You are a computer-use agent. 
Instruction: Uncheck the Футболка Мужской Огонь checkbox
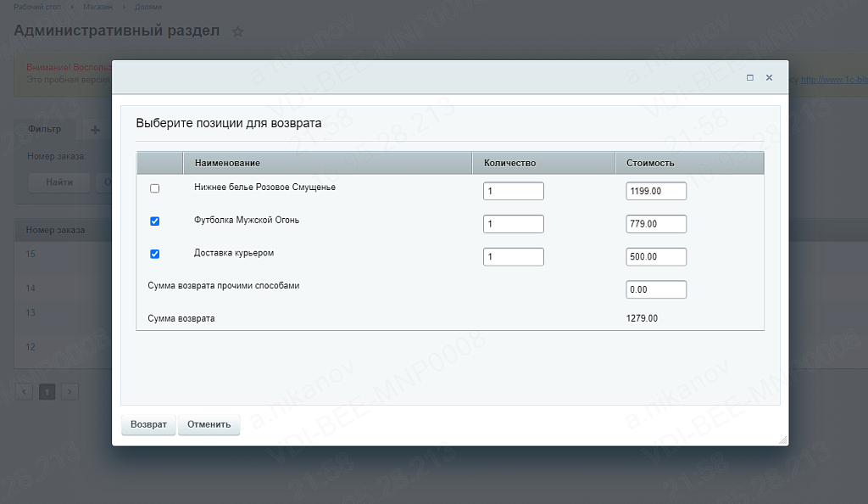(x=154, y=221)
